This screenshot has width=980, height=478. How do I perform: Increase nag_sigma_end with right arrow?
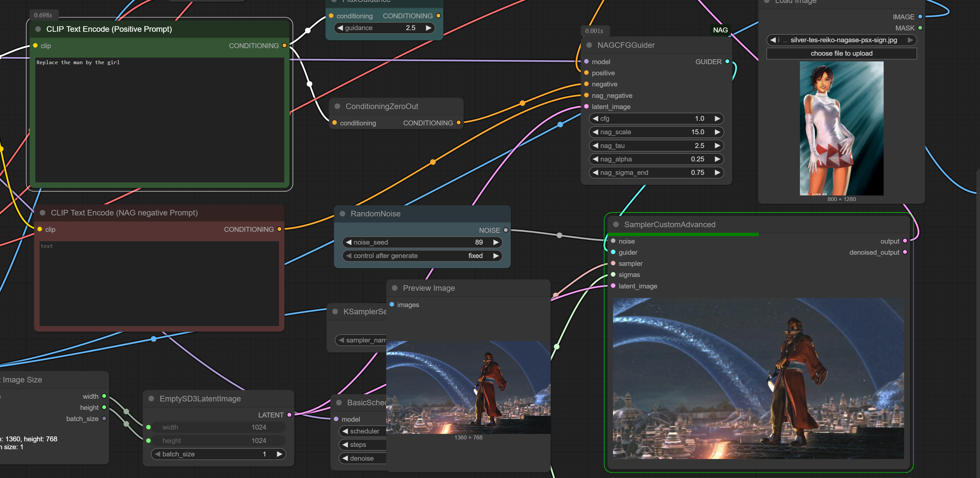tap(717, 173)
